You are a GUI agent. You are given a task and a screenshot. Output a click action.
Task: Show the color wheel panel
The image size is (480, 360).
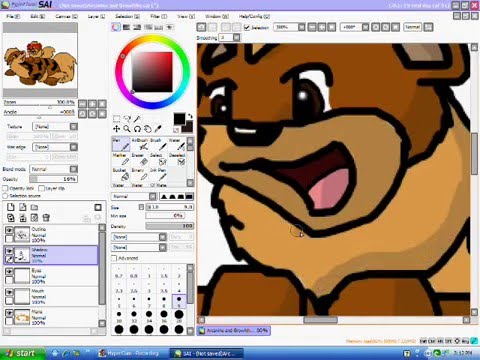coord(116,27)
